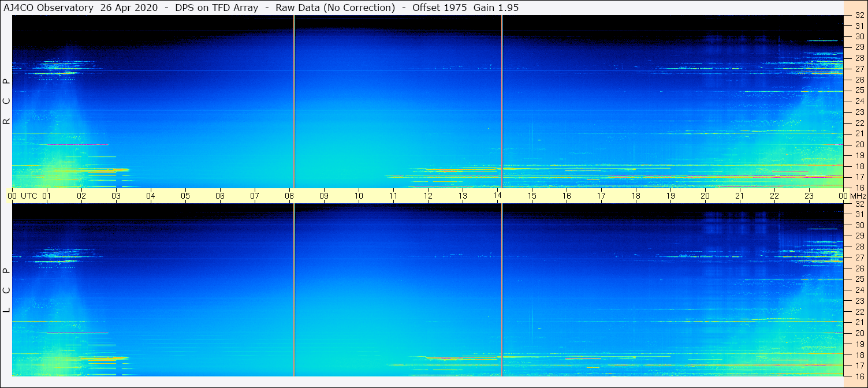Click the 14:10 vertical marker in LCP panel
The image size is (868, 388).
click(x=502, y=290)
